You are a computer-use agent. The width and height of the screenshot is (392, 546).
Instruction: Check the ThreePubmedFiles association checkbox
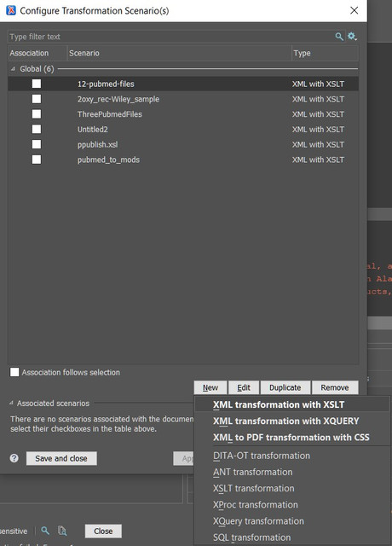37,114
